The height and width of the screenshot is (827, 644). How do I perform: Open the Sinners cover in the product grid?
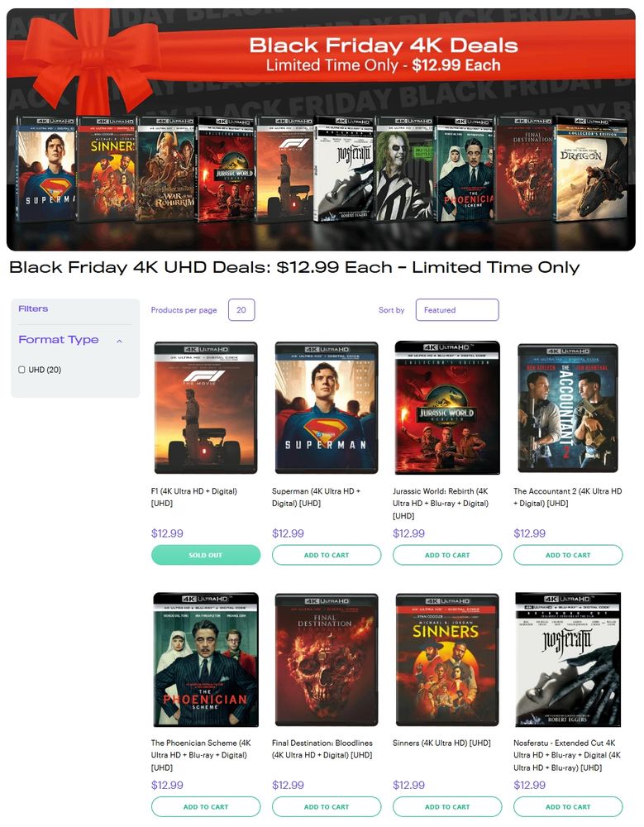point(447,660)
